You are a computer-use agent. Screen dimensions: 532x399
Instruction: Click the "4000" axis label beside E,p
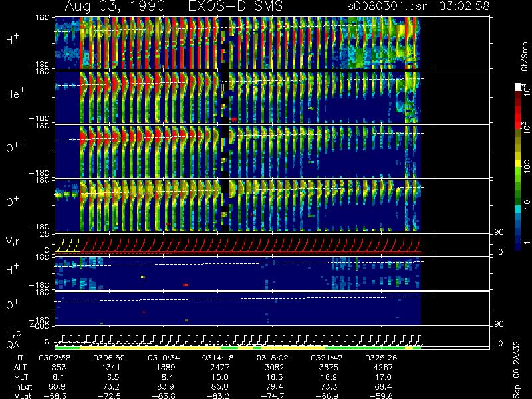(x=41, y=326)
